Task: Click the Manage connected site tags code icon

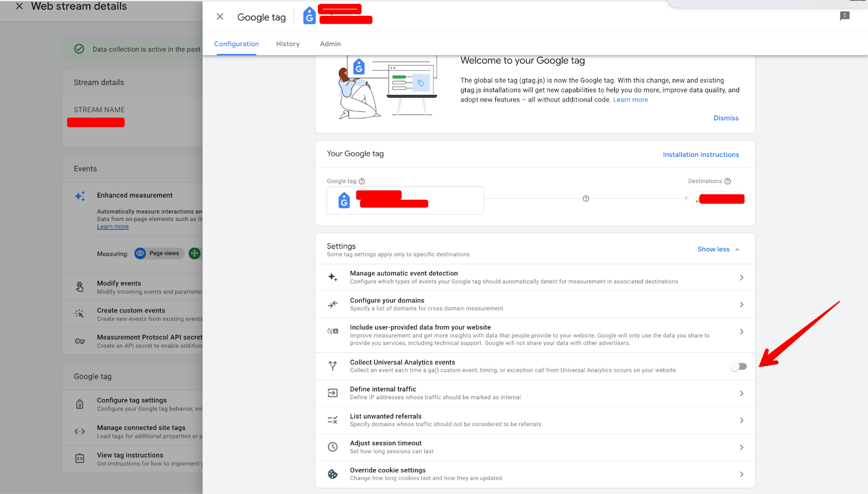Action: point(80,432)
